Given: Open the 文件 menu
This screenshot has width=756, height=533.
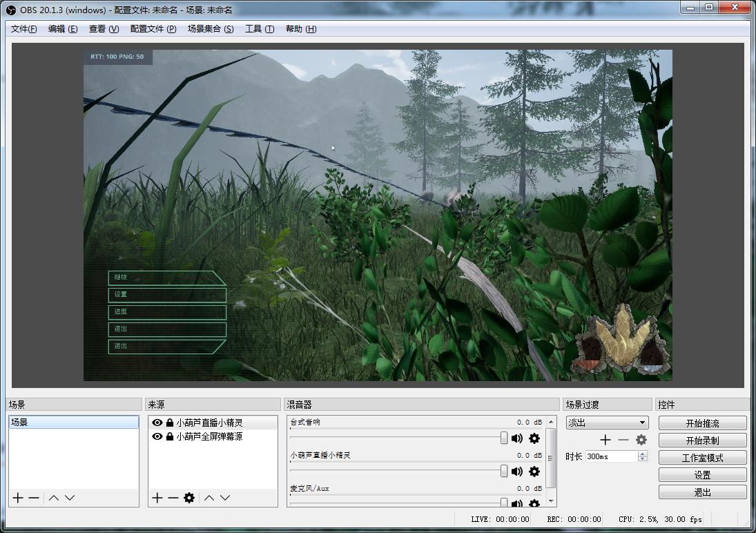Looking at the screenshot, I should 24,29.
